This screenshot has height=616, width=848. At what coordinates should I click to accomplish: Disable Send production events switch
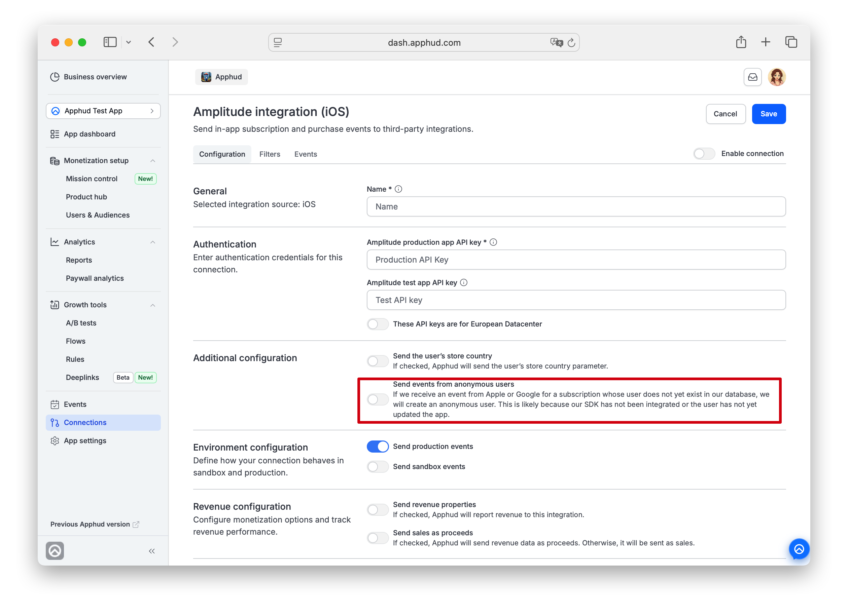(x=378, y=447)
